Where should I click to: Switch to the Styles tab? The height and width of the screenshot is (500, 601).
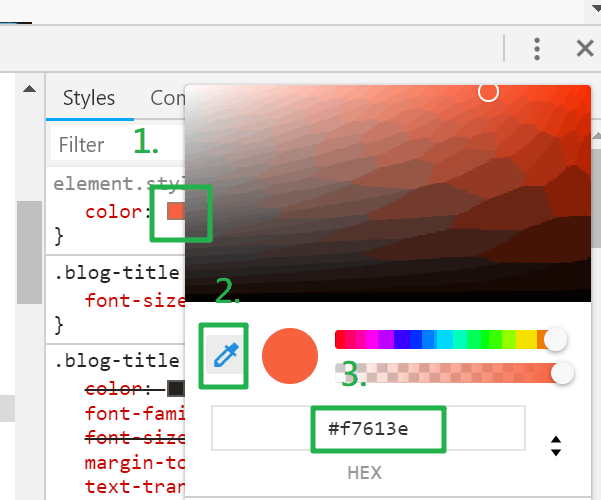click(89, 98)
